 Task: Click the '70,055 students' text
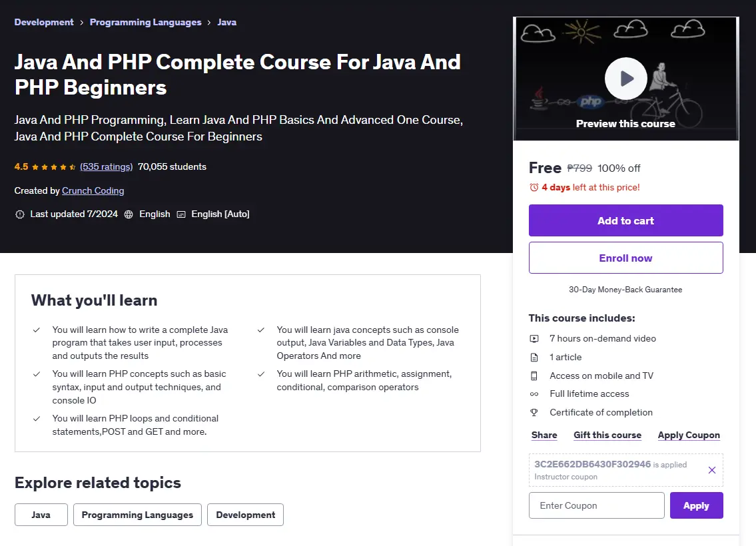coord(172,166)
